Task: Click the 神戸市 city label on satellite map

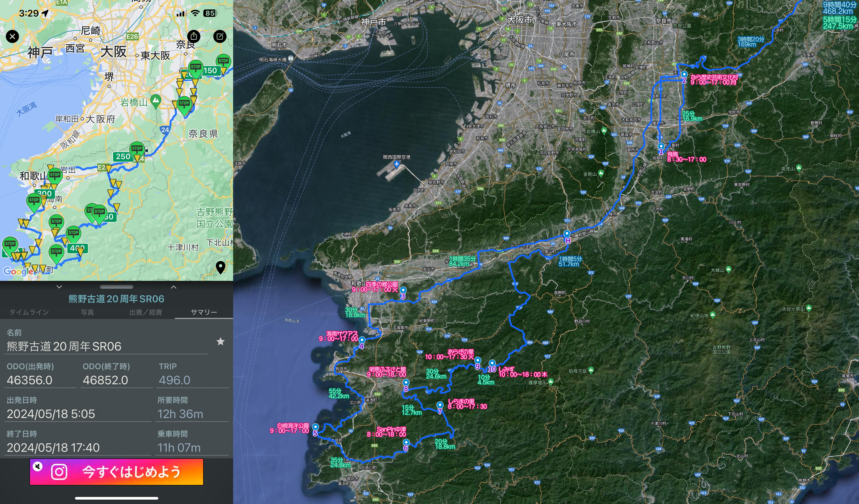Action: tap(374, 22)
